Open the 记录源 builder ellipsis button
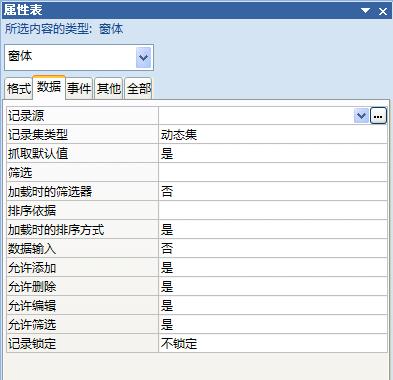 pyautogui.click(x=378, y=116)
